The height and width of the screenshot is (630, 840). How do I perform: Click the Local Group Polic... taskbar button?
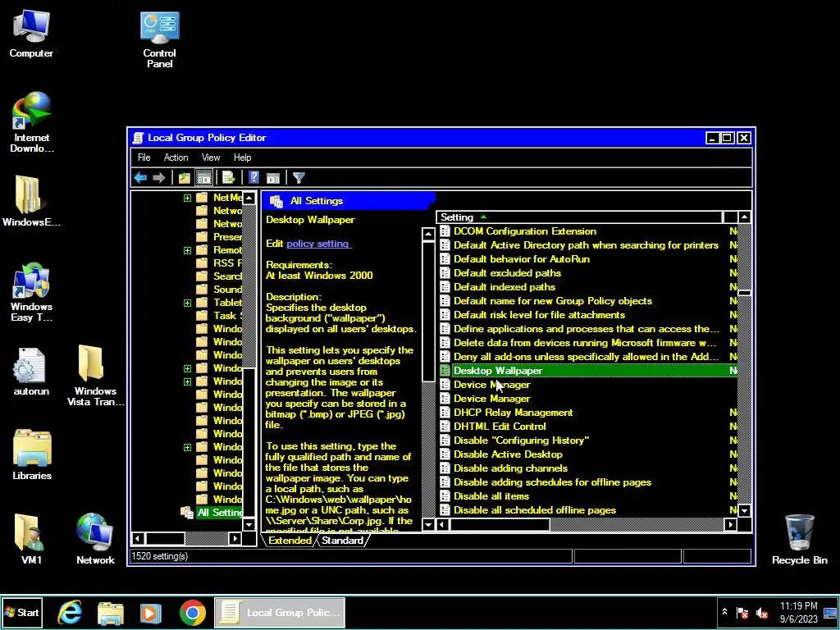[280, 613]
